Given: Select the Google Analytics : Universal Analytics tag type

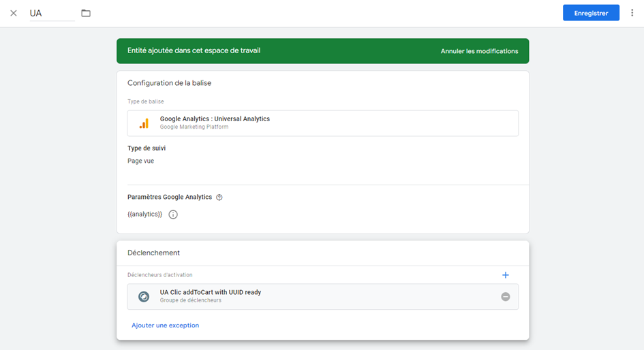Looking at the screenshot, I should tap(215, 119).
